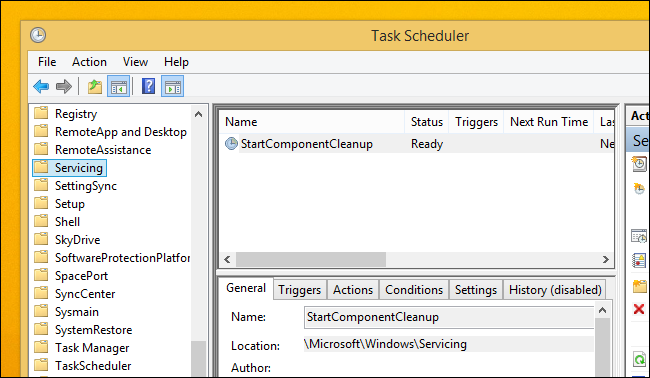Select RemoteApp and Desktop folder
This screenshot has height=378, width=650.
(121, 132)
